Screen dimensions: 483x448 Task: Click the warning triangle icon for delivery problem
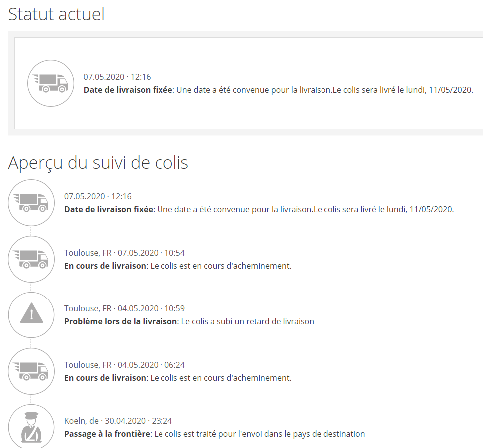[31, 314]
